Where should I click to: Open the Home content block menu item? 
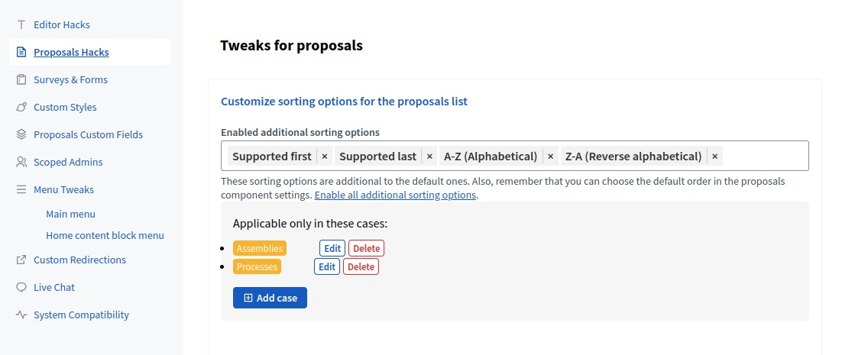click(105, 236)
